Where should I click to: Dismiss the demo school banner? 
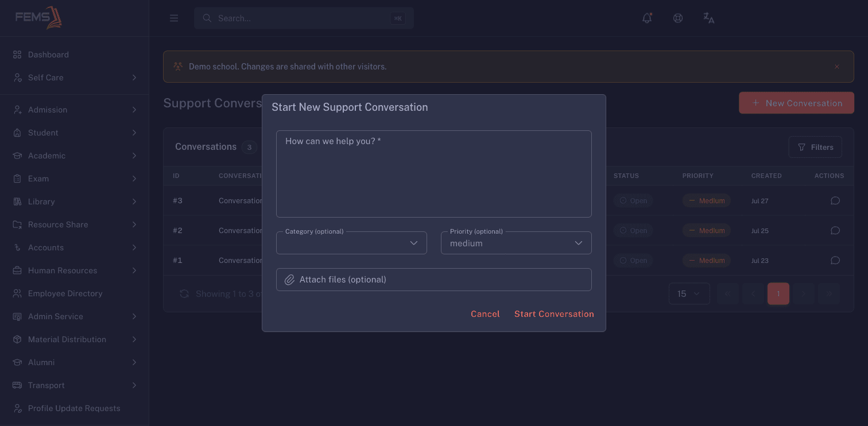click(837, 67)
